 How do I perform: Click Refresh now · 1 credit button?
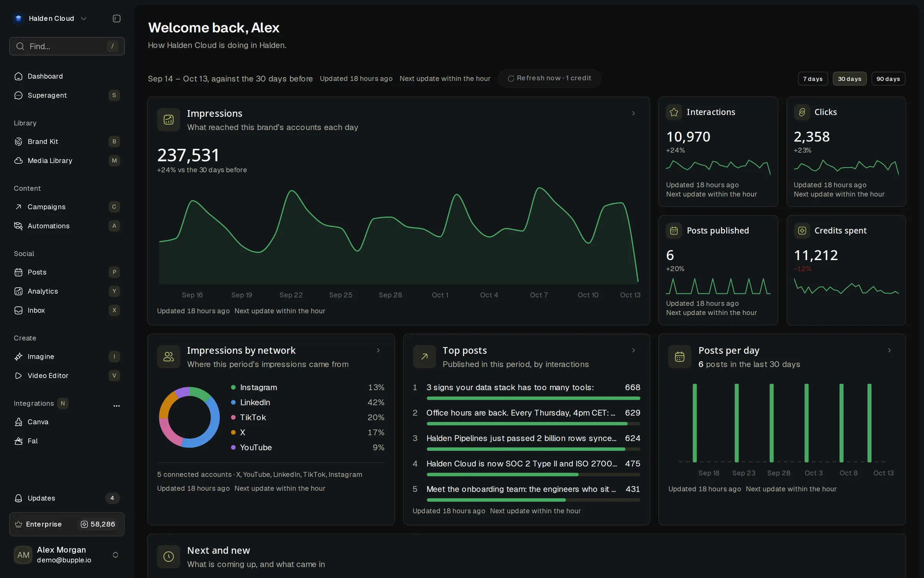[549, 78]
